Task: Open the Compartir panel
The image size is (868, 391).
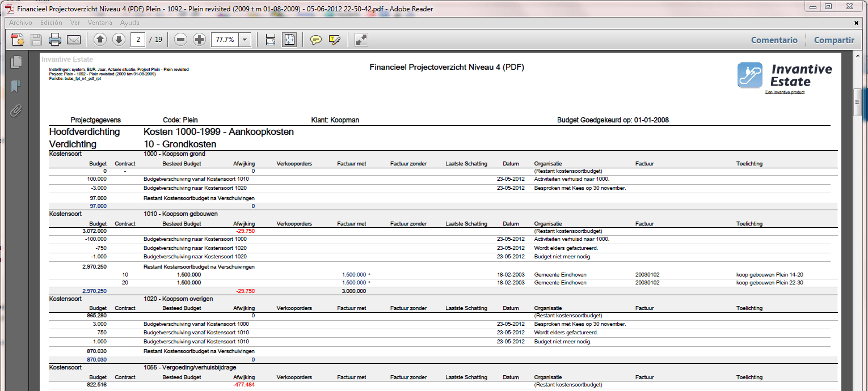Action: pos(833,40)
